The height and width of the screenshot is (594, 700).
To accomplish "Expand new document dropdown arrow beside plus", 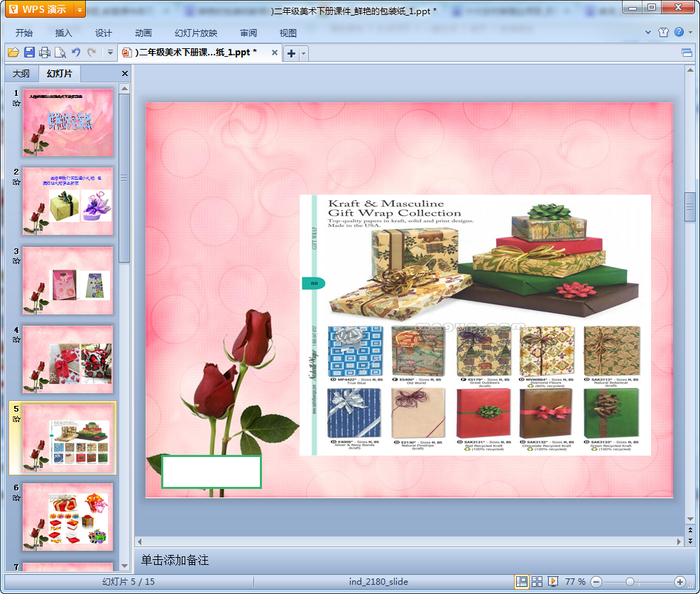I will (x=304, y=53).
